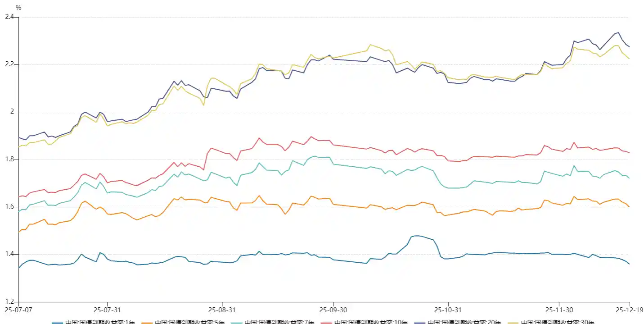644x324 pixels.
Task: Hide the 中国:国债到期收益率:10年 series via legend text
Action: (372, 322)
